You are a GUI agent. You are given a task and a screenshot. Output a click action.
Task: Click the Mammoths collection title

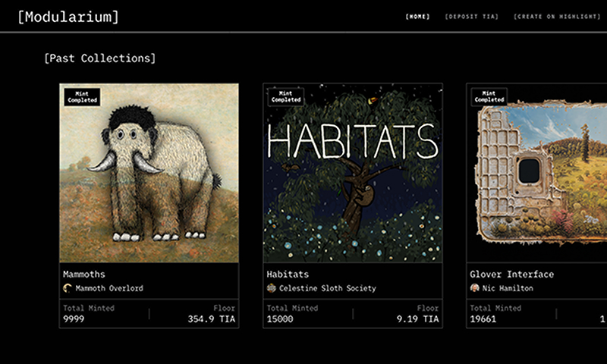84,275
